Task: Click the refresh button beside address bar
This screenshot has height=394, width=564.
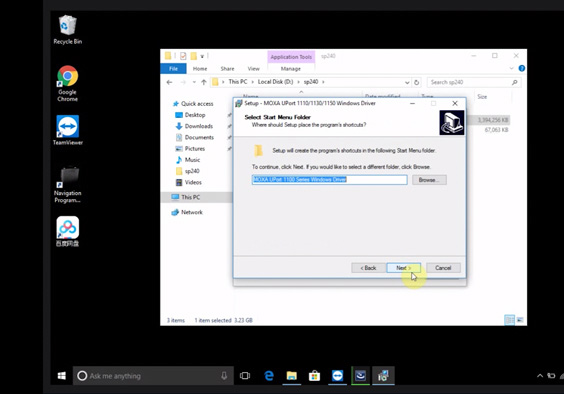Action: [416, 82]
